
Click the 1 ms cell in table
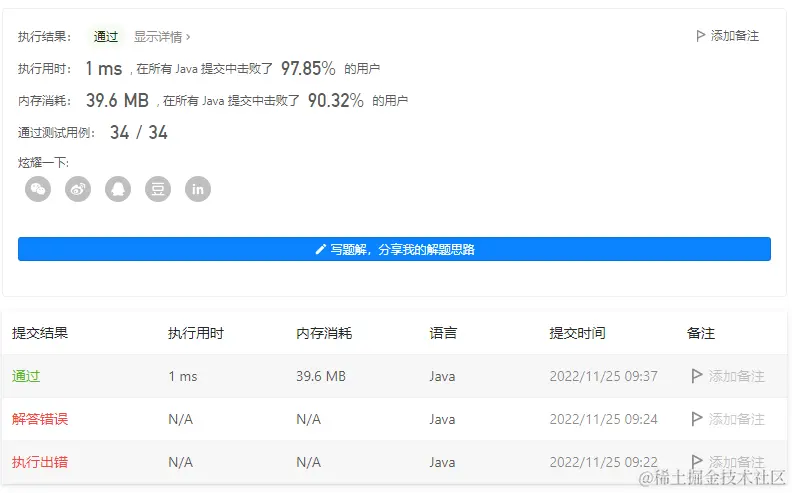click(x=183, y=376)
